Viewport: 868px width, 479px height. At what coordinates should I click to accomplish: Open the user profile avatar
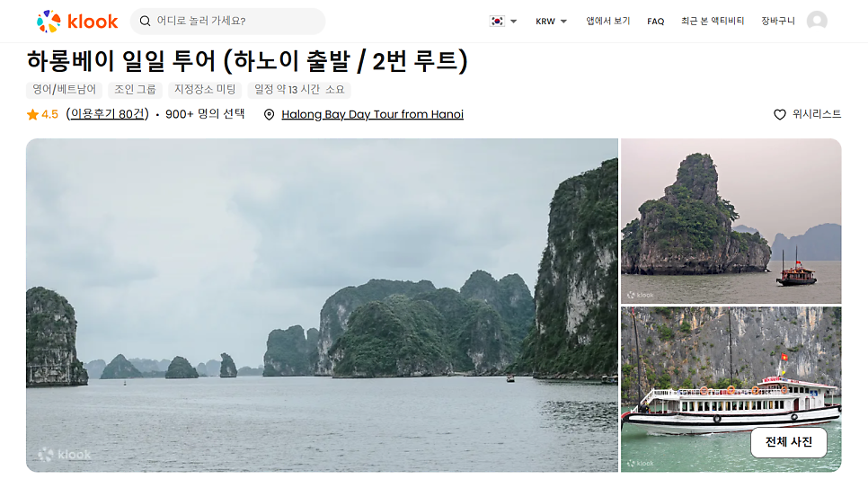click(x=817, y=21)
